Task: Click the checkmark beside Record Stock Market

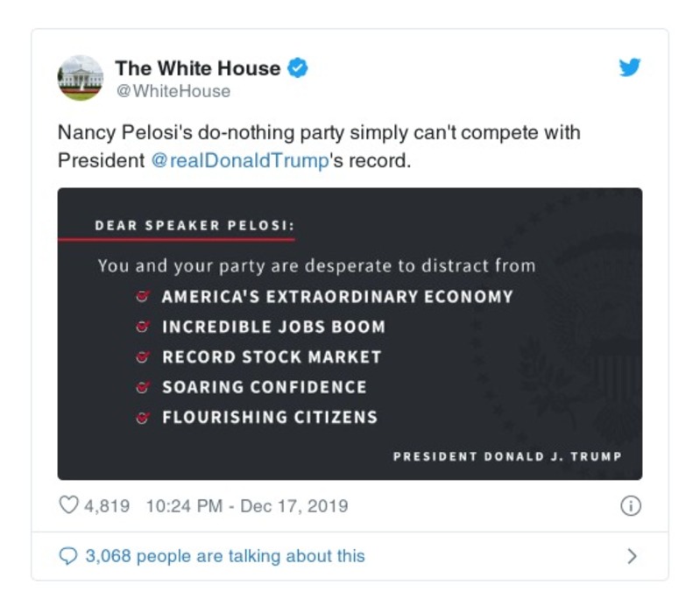Action: (142, 357)
